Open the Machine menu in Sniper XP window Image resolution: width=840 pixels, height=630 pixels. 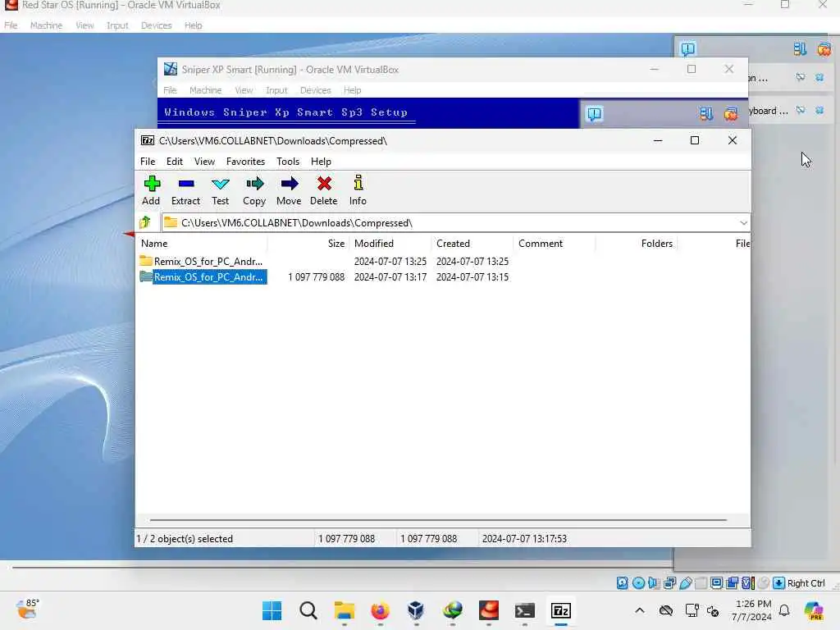pyautogui.click(x=205, y=90)
